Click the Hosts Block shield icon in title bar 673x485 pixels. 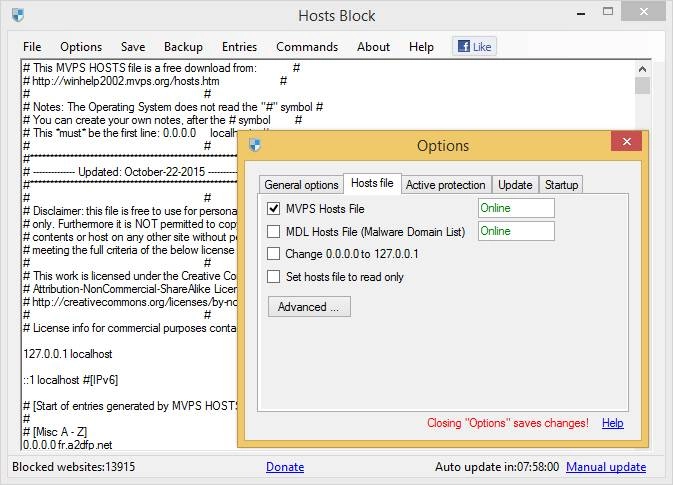[18, 15]
